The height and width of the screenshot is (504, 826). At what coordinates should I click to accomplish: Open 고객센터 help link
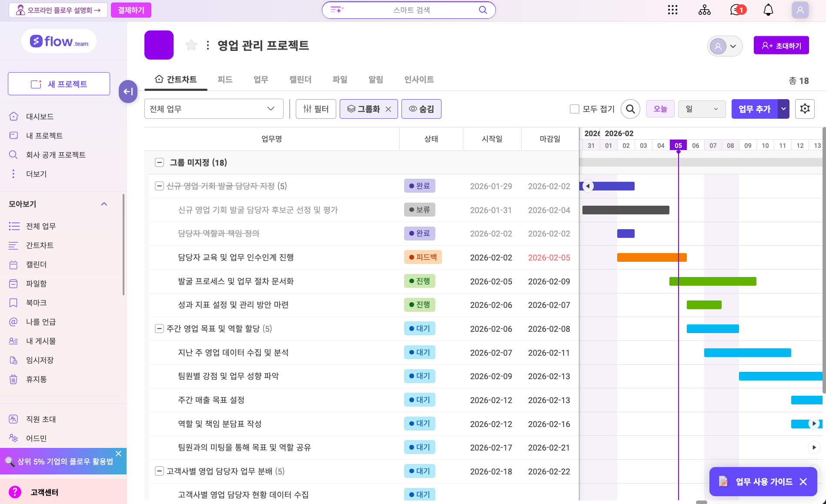(x=44, y=492)
